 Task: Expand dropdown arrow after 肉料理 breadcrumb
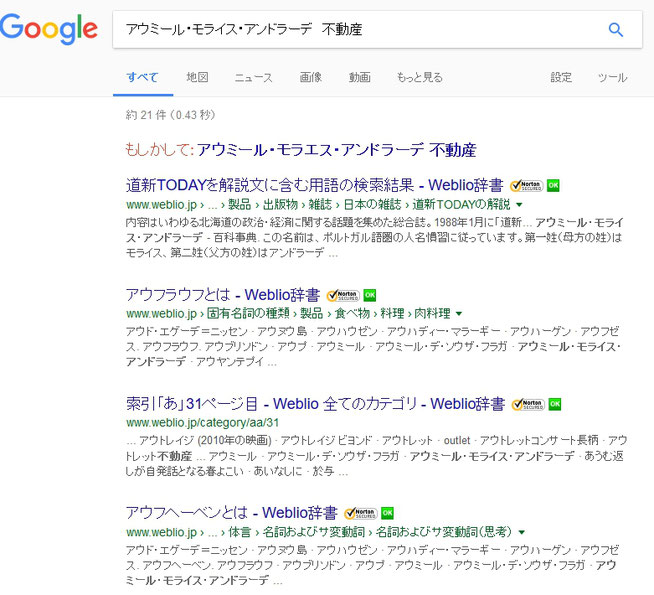pyautogui.click(x=459, y=314)
